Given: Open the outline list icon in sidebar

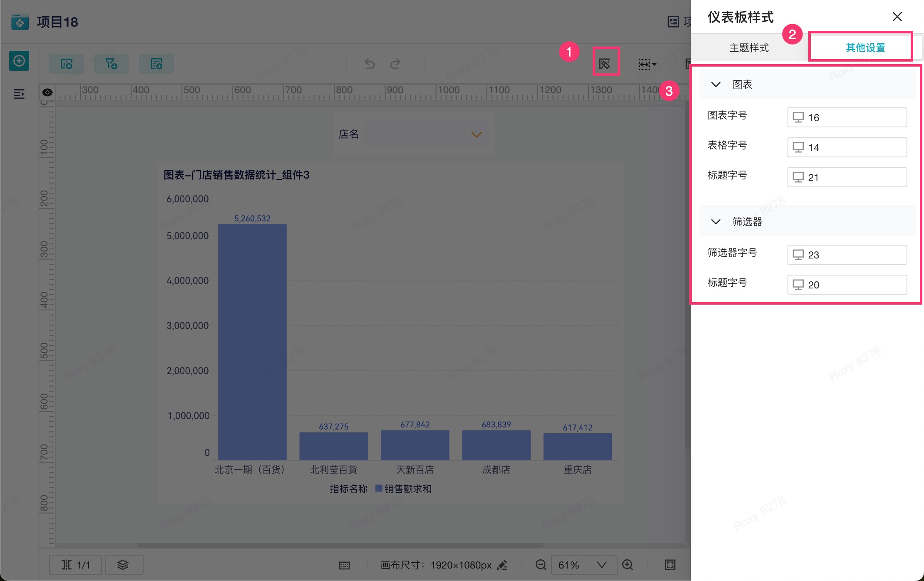Looking at the screenshot, I should tap(19, 94).
